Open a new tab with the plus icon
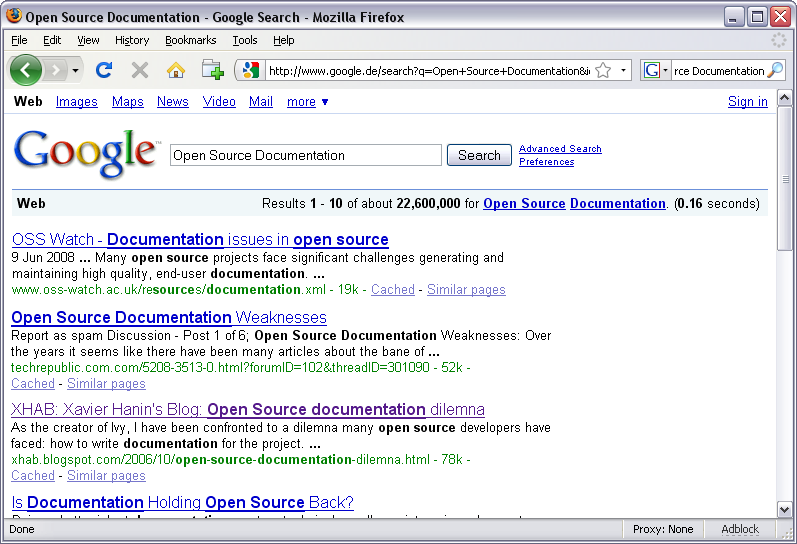797x544 pixels. pyautogui.click(x=212, y=70)
